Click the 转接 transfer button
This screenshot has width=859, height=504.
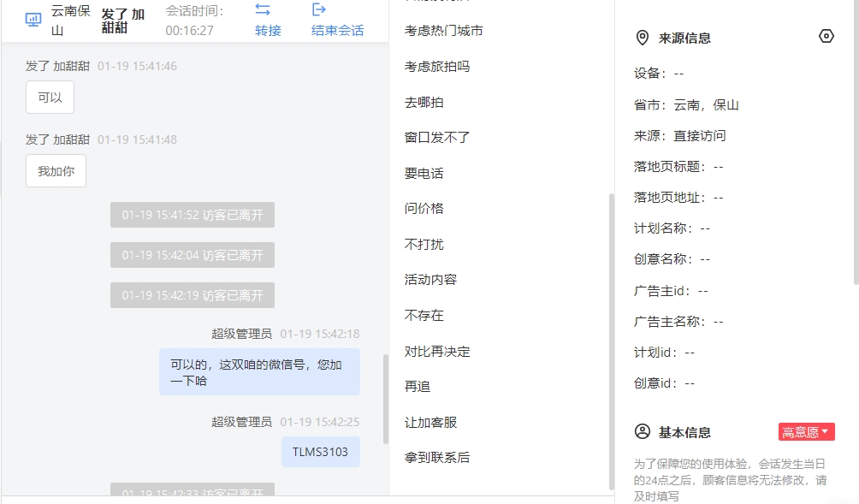(268, 31)
